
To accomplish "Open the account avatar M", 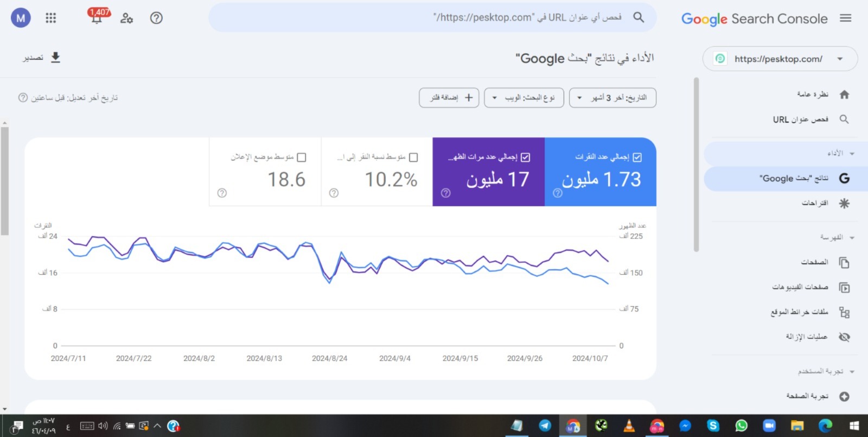I will [x=21, y=18].
